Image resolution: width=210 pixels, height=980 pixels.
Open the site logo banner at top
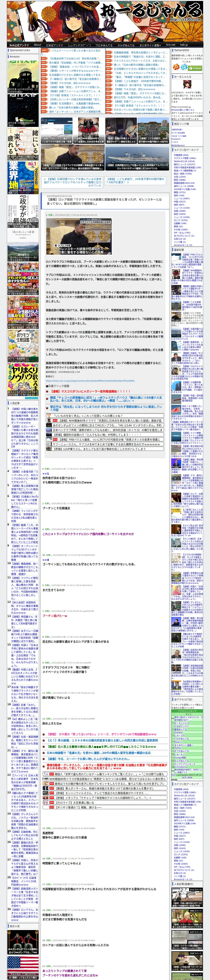click(105, 21)
